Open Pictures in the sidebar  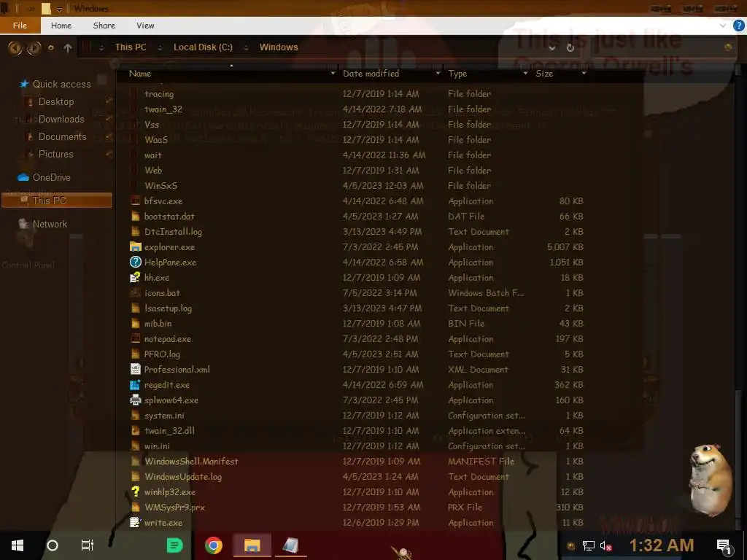(55, 155)
